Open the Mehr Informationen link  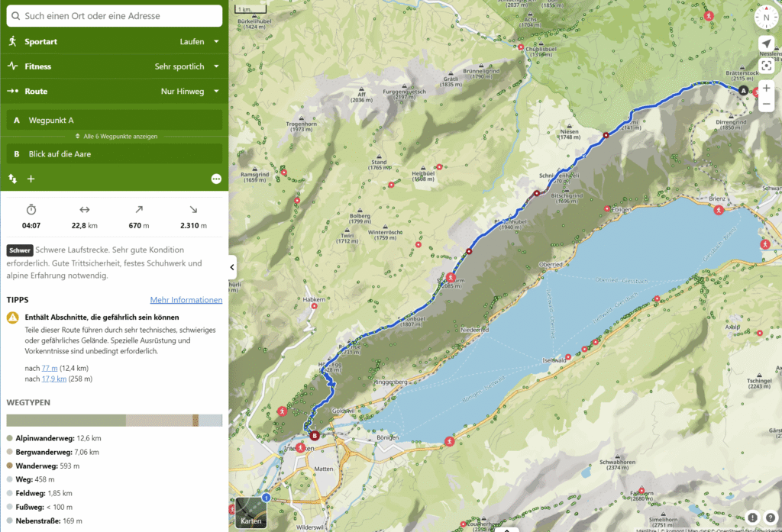[x=186, y=300]
